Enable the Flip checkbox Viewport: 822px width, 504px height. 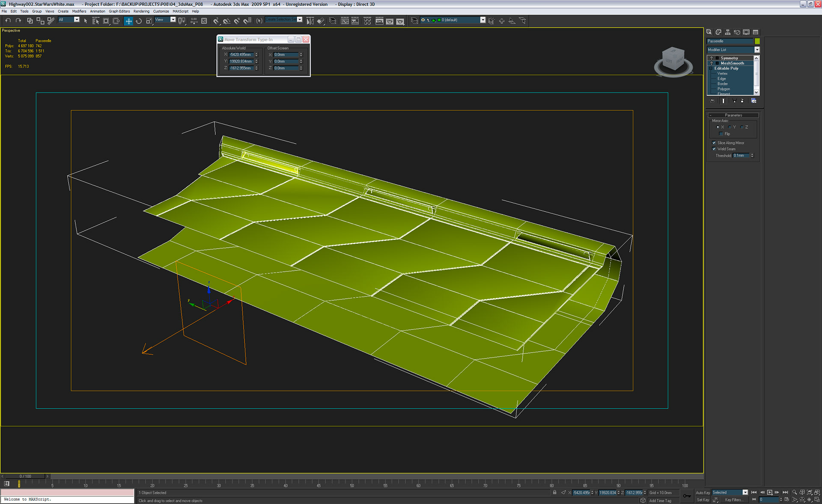[x=721, y=134]
